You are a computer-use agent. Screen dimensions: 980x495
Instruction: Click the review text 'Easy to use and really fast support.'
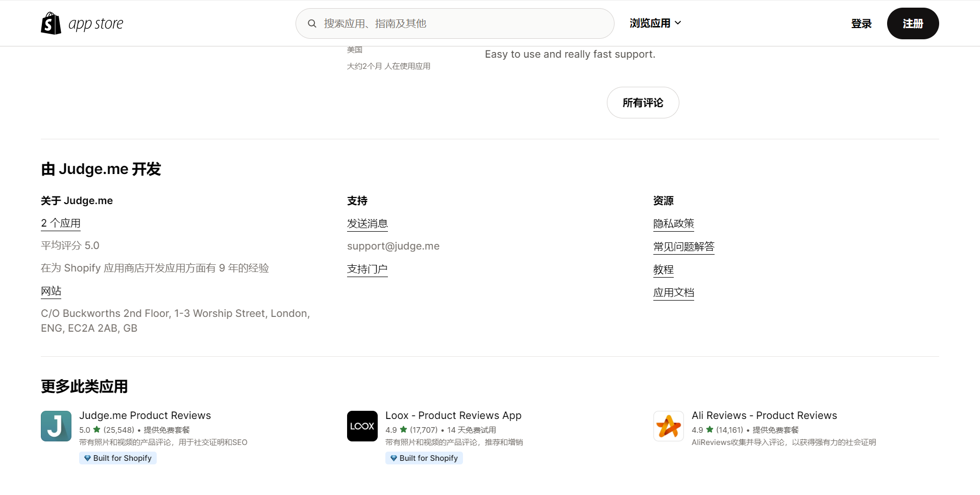pos(570,54)
